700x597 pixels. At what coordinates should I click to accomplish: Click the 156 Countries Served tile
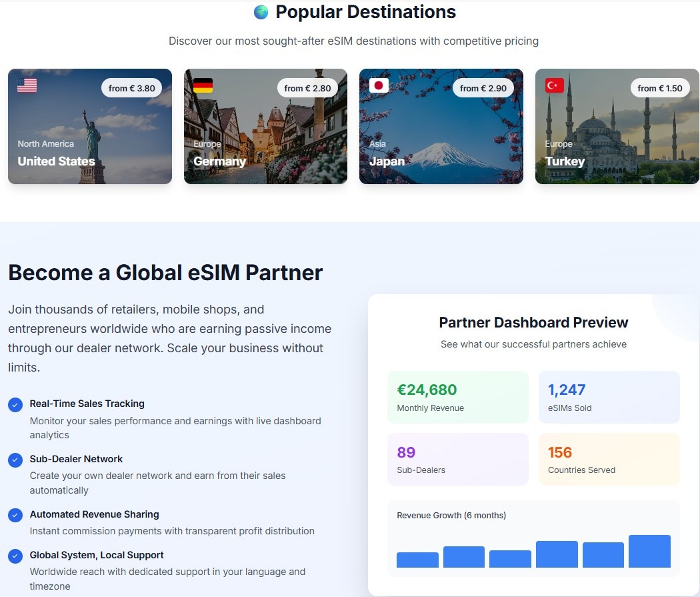(609, 460)
